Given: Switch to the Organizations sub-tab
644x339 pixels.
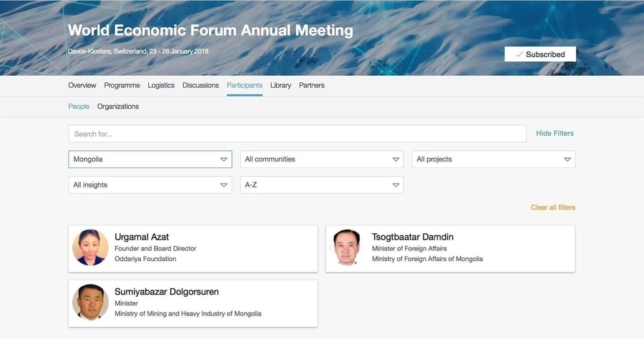Looking at the screenshot, I should [118, 107].
